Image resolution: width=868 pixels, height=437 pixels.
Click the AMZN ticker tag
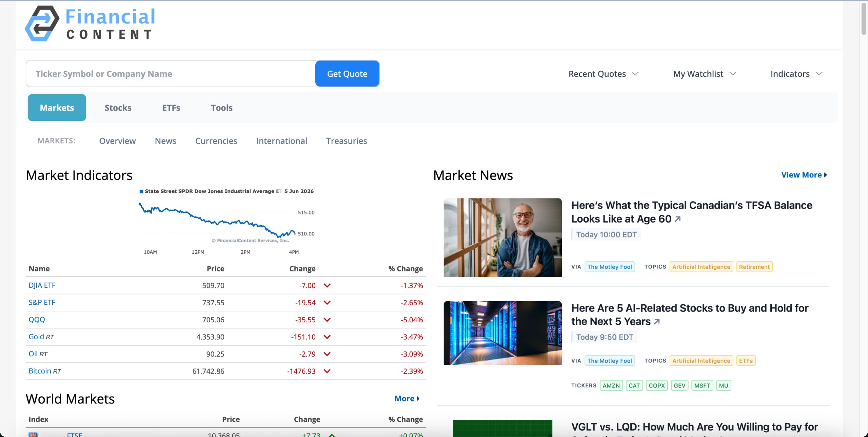click(x=611, y=386)
